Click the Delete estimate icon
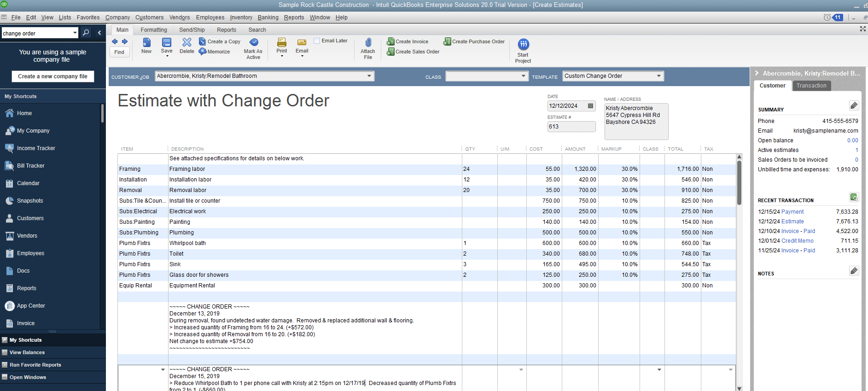Image resolution: width=868 pixels, height=391 pixels. click(186, 43)
